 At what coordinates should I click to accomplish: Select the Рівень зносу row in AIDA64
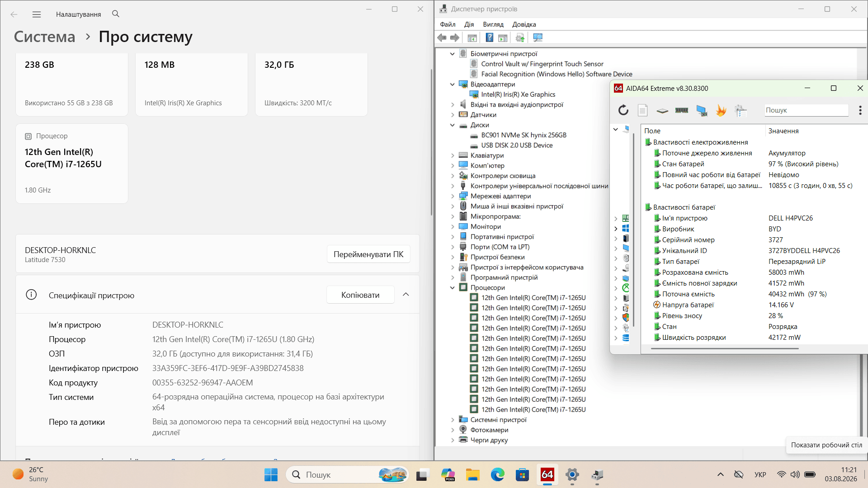[754, 316]
